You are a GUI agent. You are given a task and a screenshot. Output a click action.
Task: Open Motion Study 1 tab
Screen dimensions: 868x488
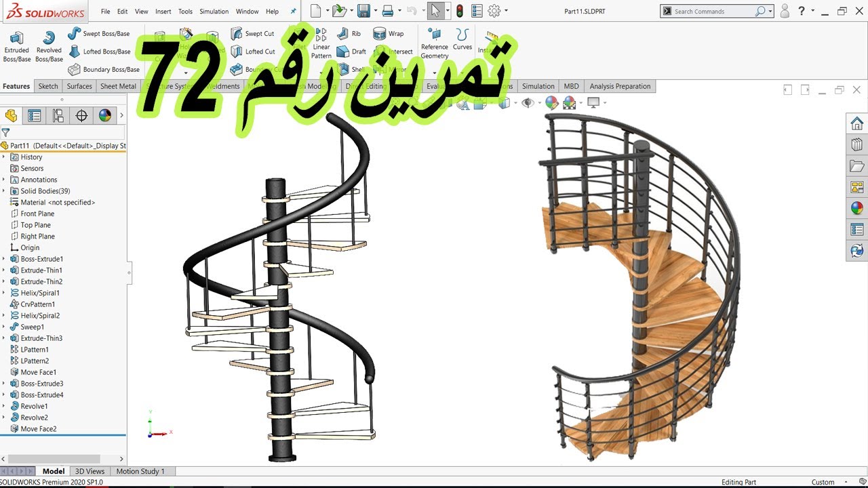(x=140, y=471)
